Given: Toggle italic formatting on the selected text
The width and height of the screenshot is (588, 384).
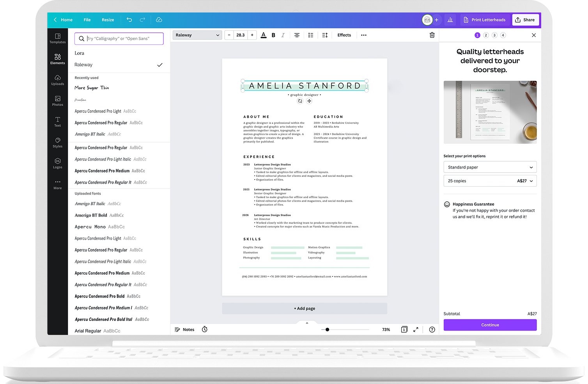Looking at the screenshot, I should point(283,35).
